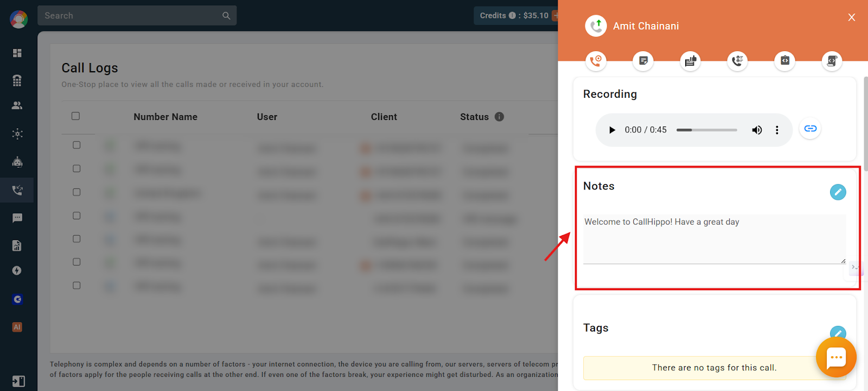Click the Client column header
The image size is (868, 391).
point(384,117)
